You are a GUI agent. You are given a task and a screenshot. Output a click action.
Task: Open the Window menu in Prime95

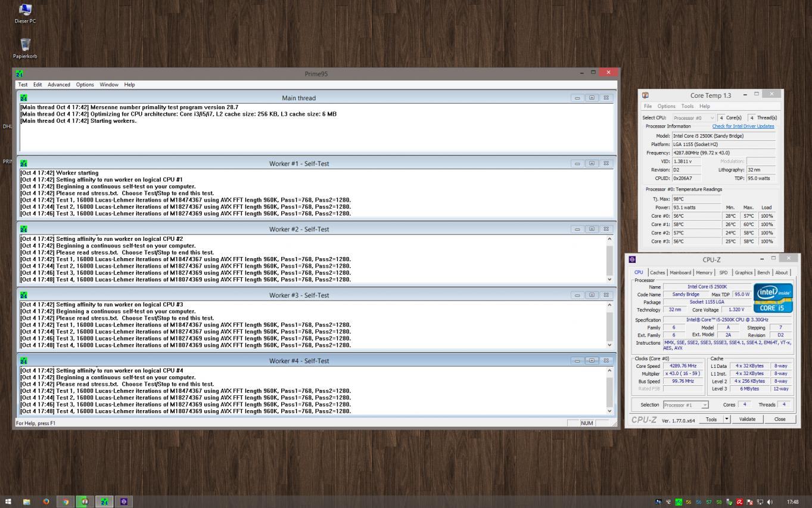[x=109, y=85]
